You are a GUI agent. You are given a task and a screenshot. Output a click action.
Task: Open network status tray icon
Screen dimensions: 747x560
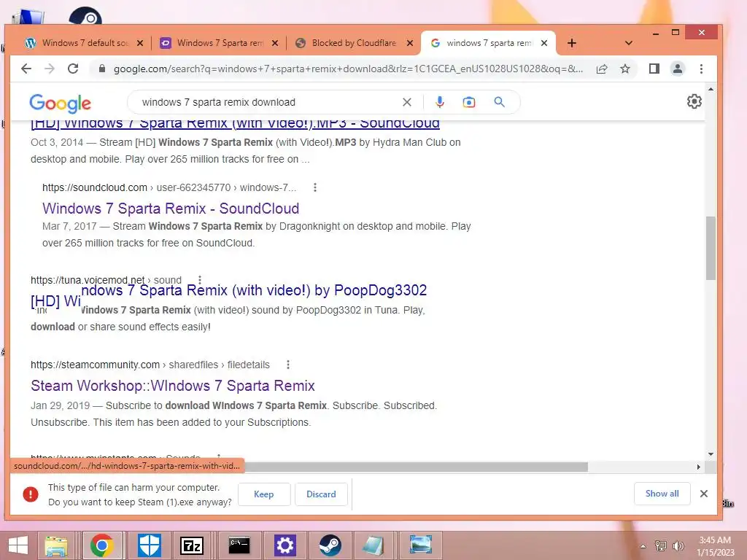point(661,545)
